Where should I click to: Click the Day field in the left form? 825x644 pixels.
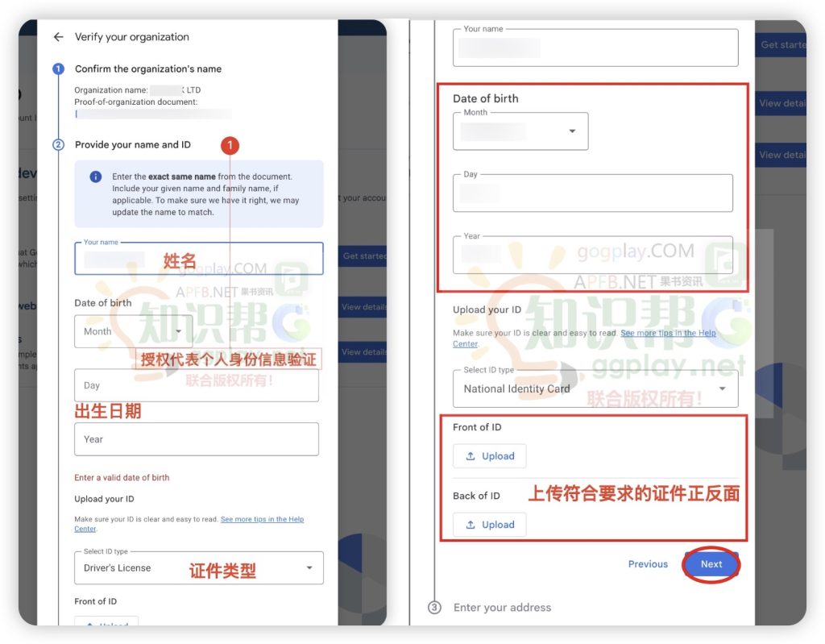click(x=196, y=386)
